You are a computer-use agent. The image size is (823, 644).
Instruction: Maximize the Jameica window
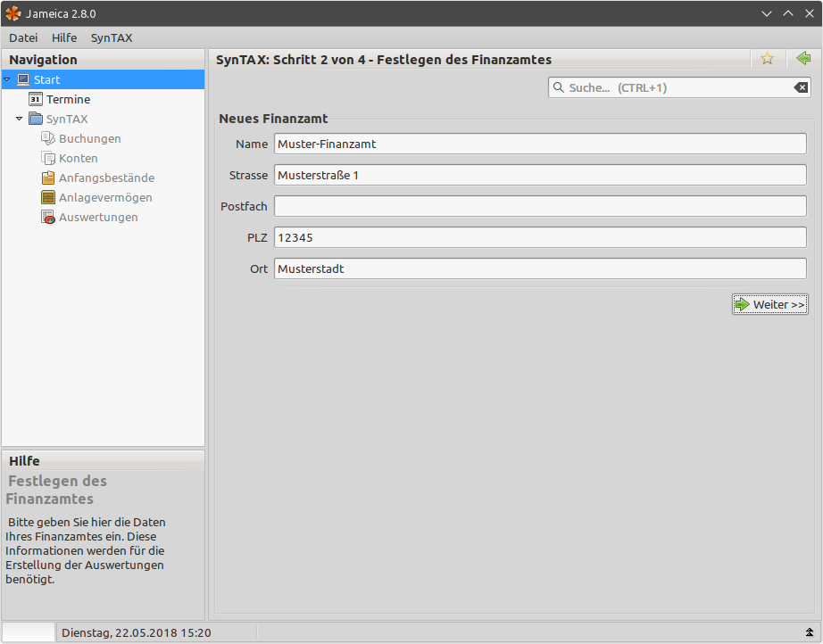click(x=788, y=13)
